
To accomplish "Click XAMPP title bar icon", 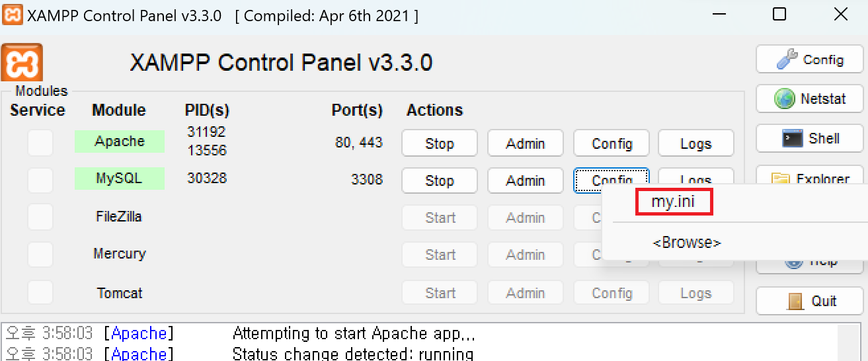I will [13, 15].
